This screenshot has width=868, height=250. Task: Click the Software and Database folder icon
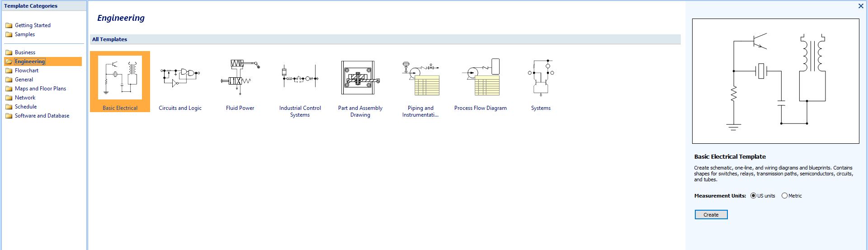click(x=9, y=116)
